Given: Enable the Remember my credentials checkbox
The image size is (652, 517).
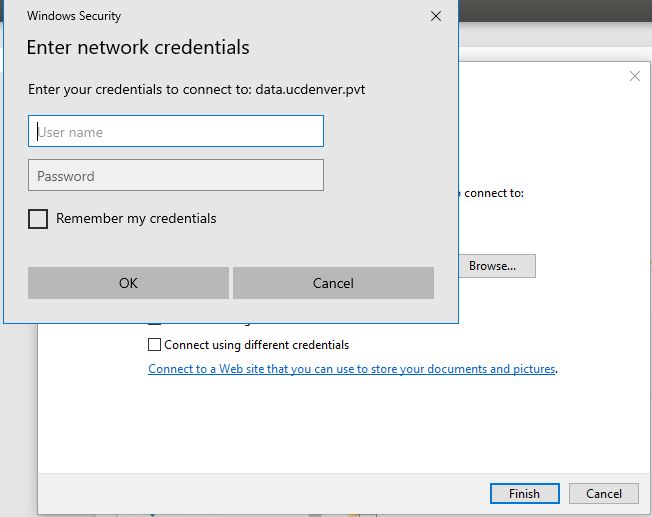Looking at the screenshot, I should pyautogui.click(x=38, y=219).
